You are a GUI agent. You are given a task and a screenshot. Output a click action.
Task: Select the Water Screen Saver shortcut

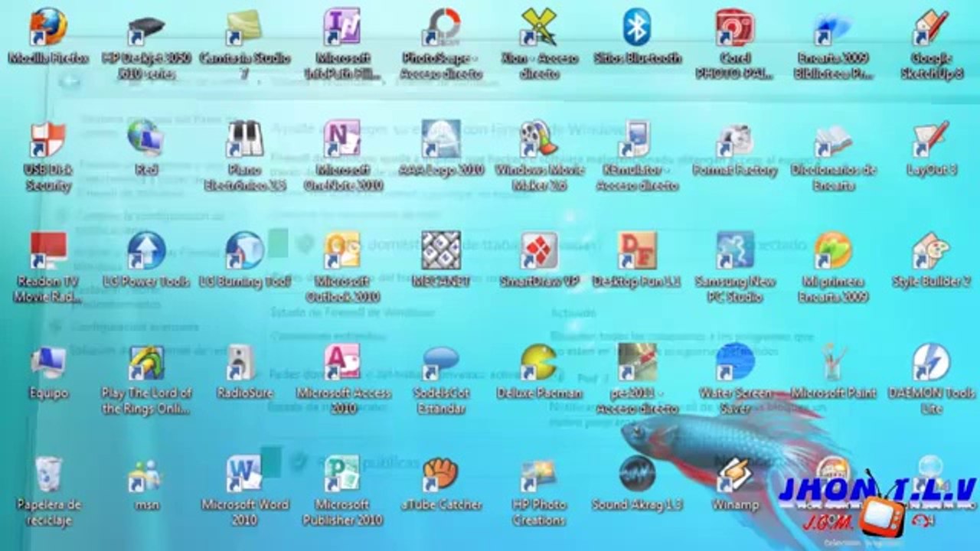735,362
